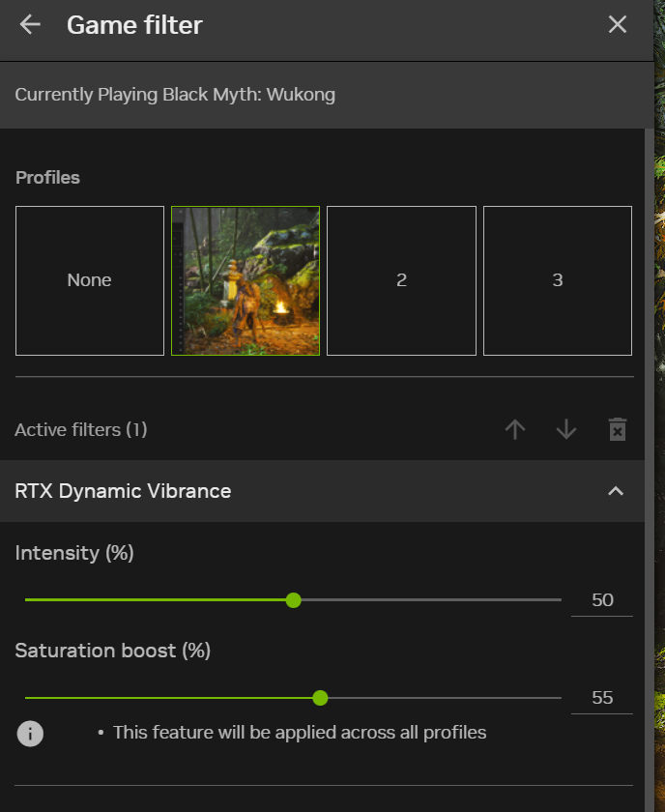
Task: Open the info icon about profiles feature
Action: tap(30, 734)
